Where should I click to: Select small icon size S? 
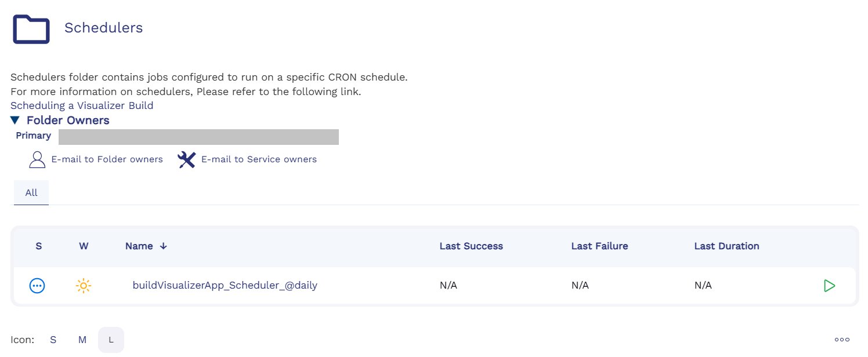click(53, 340)
